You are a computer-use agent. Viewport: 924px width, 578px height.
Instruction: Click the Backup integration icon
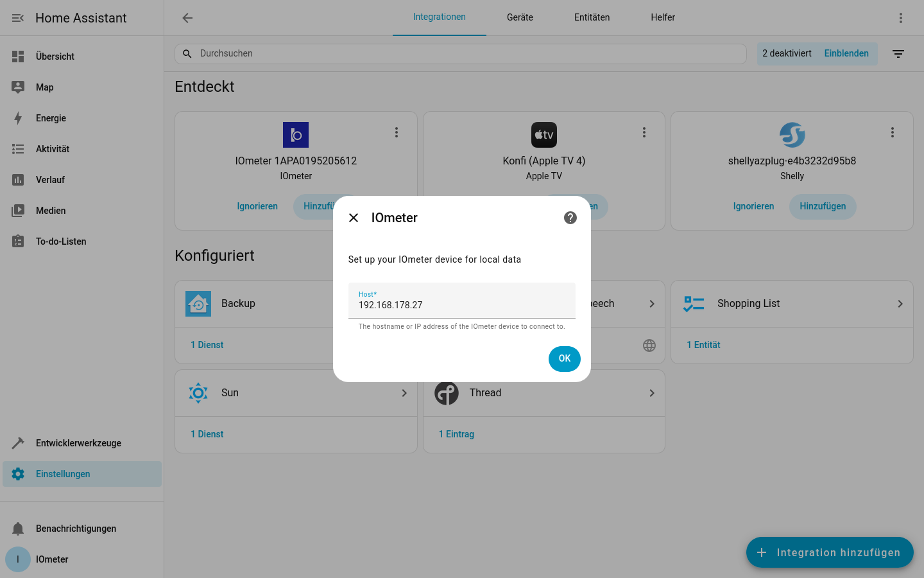tap(198, 304)
